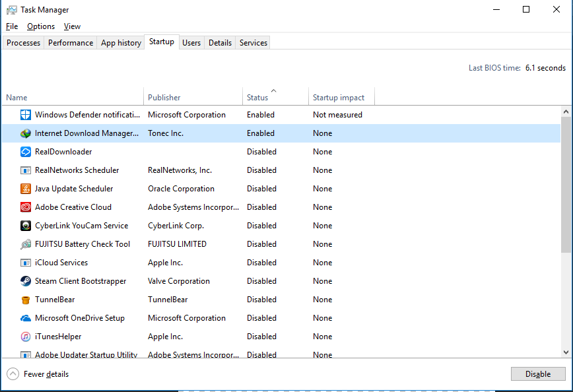Click the Adobe Updater Startup Utility icon

click(x=26, y=355)
